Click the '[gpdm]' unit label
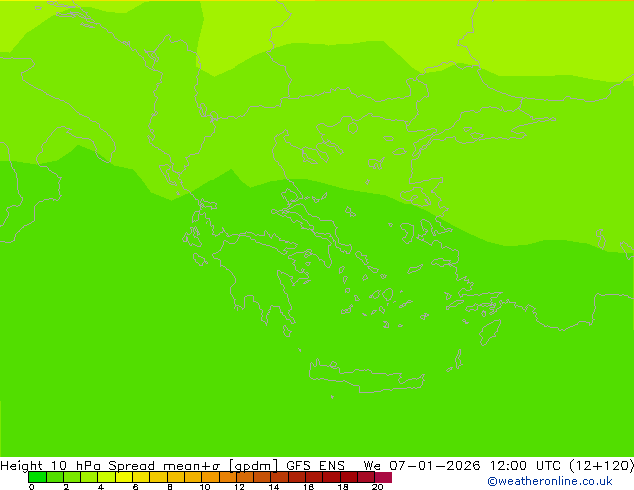 tap(254, 466)
